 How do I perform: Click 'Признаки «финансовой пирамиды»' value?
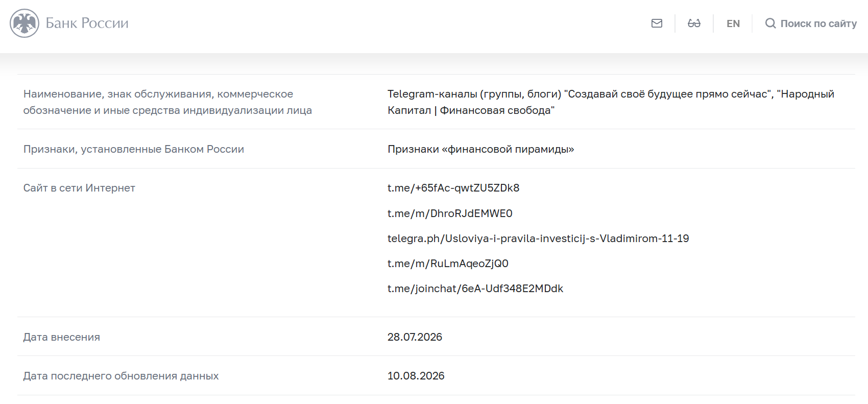pos(481,149)
